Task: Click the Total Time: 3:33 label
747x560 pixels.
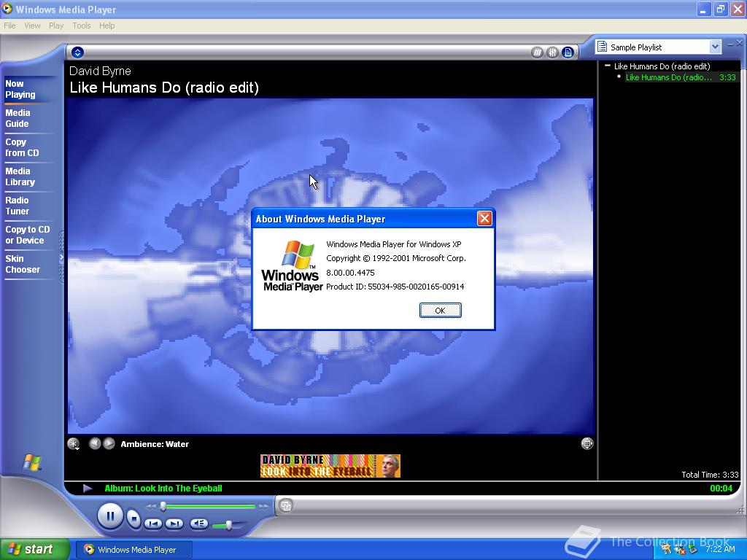Action: (x=710, y=474)
